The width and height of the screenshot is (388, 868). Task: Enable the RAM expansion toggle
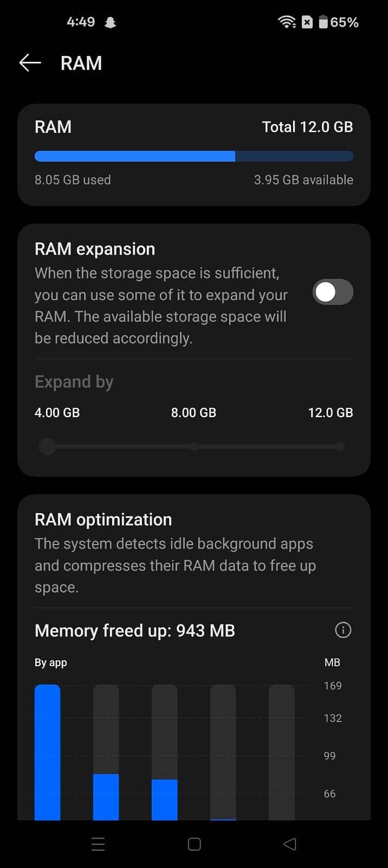(x=333, y=292)
